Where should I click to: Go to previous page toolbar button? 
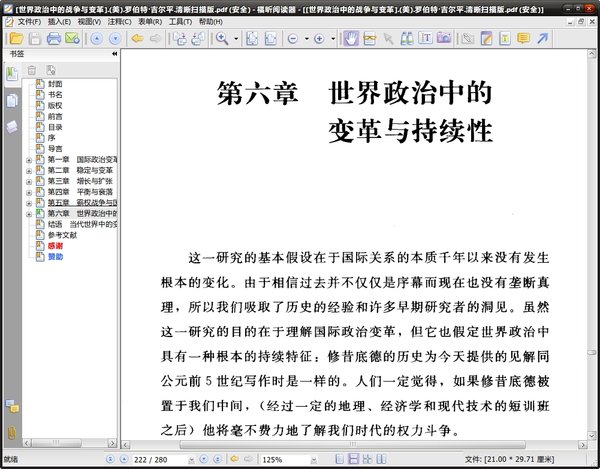tap(97, 39)
